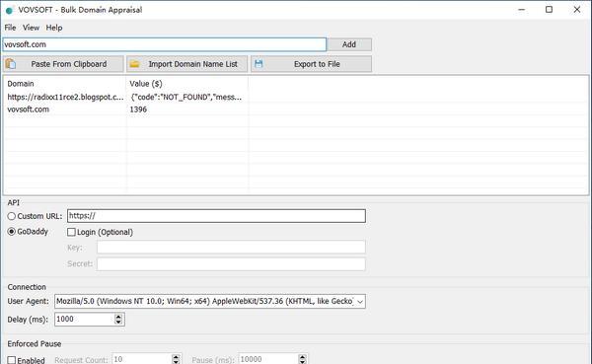Minimize the Bulk Domain Appraisal window
This screenshot has width=592, height=364.
click(521, 10)
